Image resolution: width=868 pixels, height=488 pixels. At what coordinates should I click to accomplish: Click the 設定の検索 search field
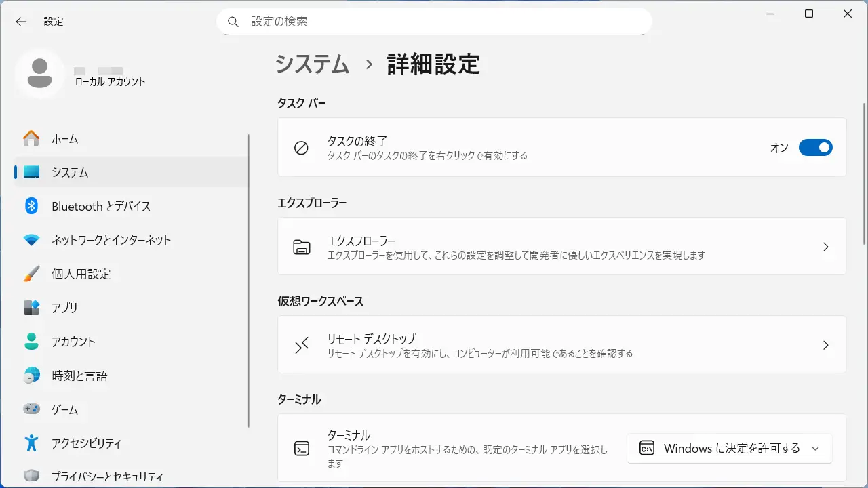point(434,22)
